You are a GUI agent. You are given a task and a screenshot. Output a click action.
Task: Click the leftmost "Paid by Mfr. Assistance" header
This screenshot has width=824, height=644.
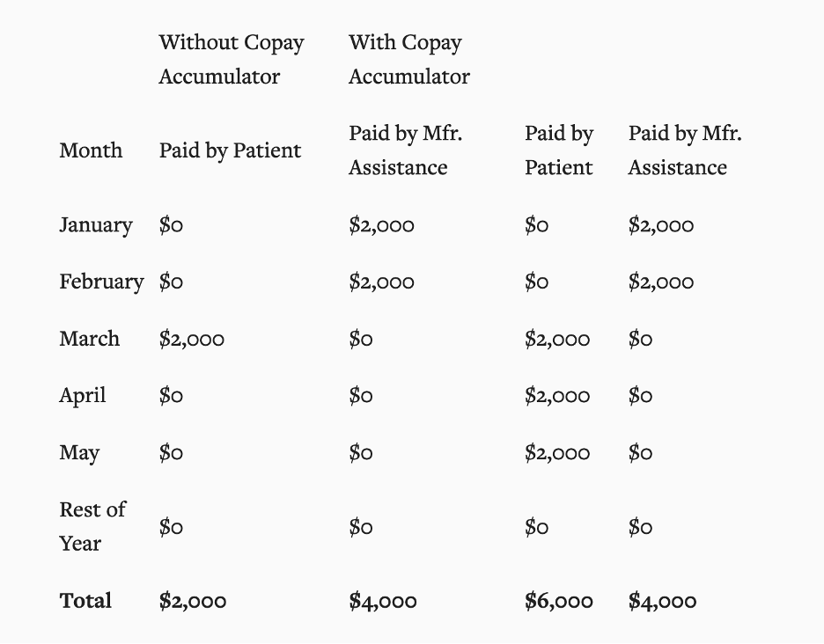405,150
